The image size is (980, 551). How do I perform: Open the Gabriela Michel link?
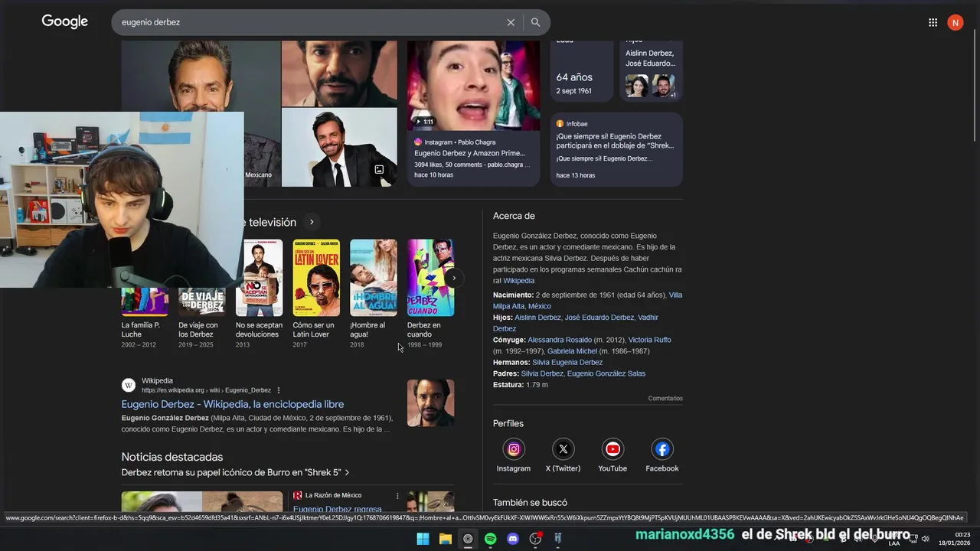(x=572, y=351)
